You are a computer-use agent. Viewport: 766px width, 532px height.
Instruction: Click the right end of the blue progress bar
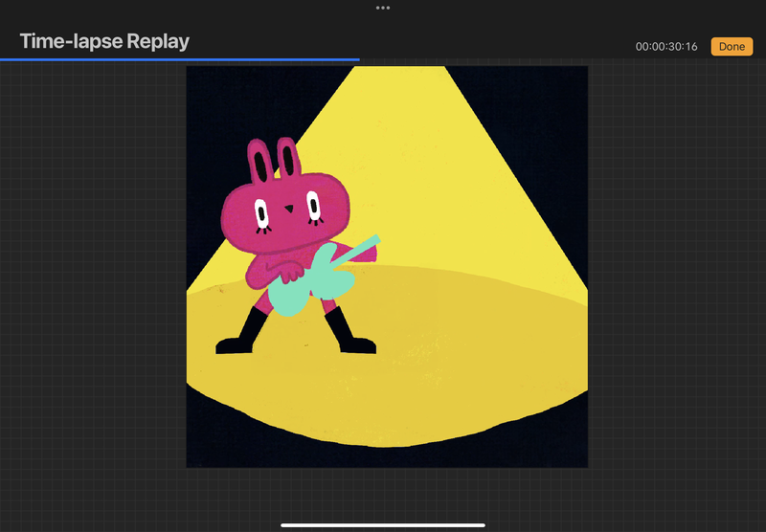[358, 59]
